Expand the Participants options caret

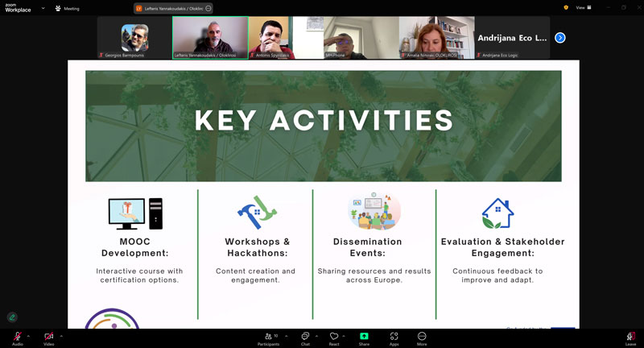[284, 335]
